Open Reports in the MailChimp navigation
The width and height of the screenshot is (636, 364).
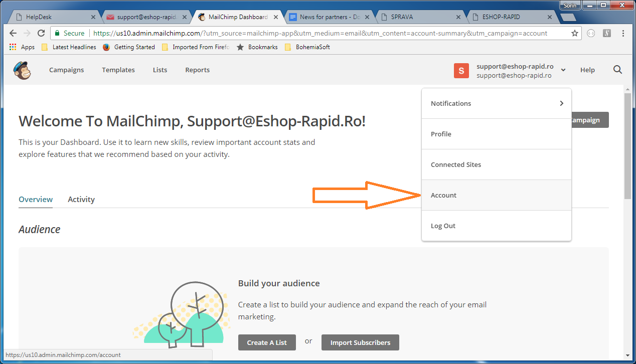tap(198, 70)
